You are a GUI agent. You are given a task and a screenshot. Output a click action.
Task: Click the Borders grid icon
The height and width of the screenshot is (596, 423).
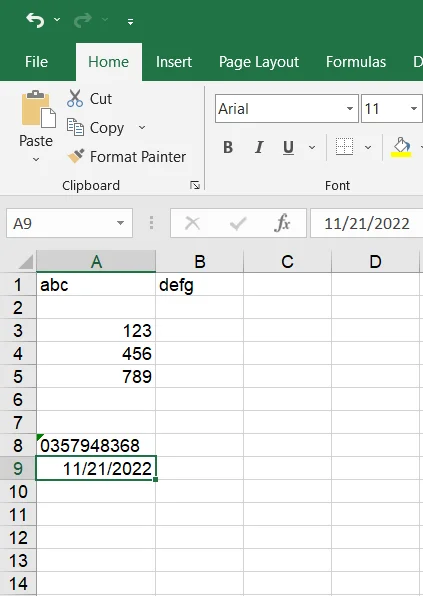click(344, 147)
